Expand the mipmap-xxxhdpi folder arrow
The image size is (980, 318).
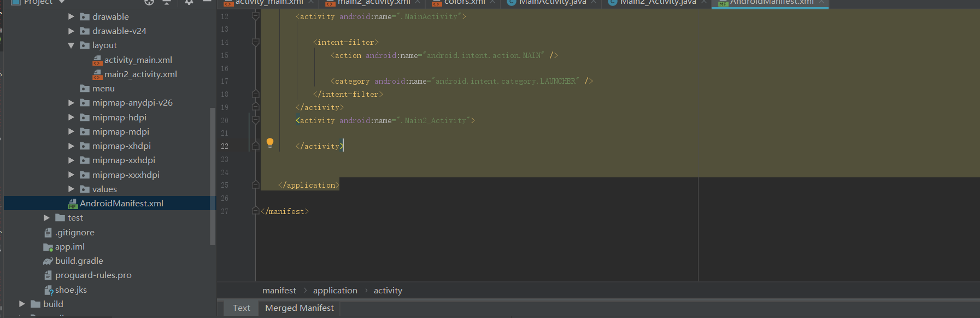(x=71, y=175)
